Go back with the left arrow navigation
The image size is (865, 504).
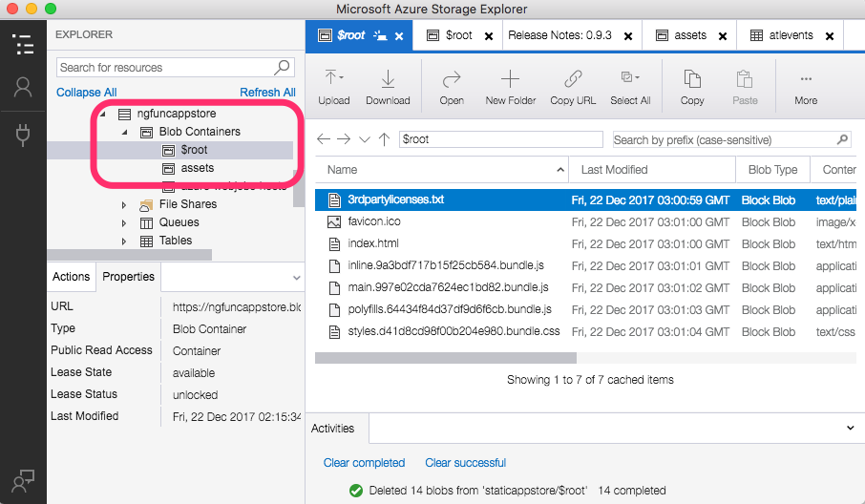(324, 139)
